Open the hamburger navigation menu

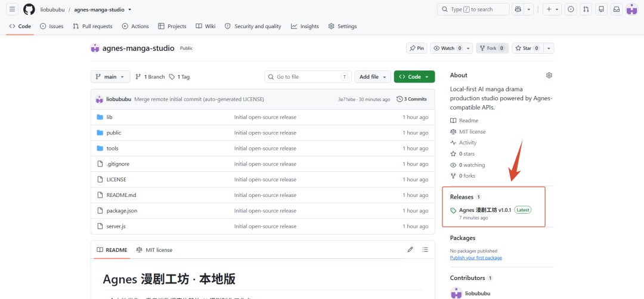click(13, 9)
